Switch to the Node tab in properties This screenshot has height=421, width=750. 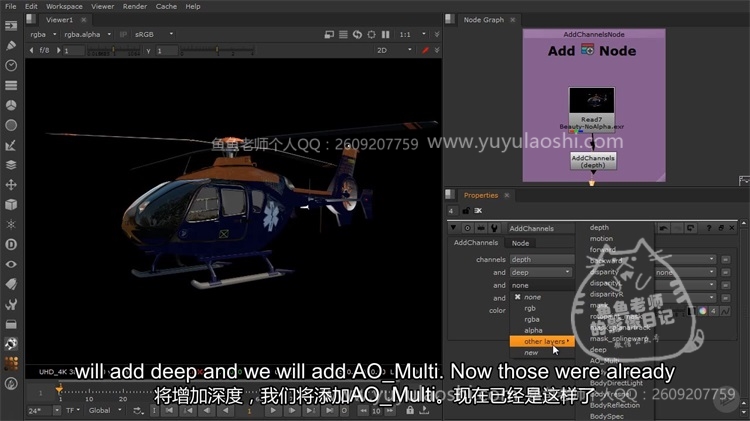(521, 243)
